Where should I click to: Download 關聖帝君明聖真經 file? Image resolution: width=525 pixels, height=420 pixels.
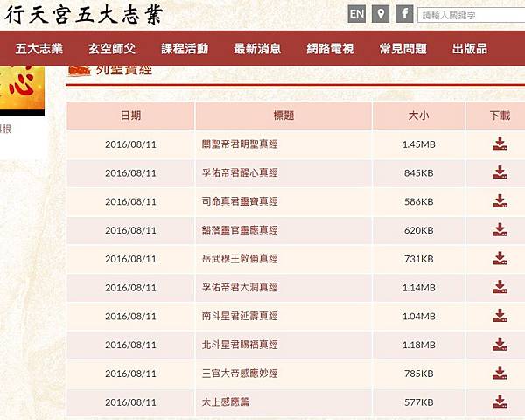[x=500, y=143]
